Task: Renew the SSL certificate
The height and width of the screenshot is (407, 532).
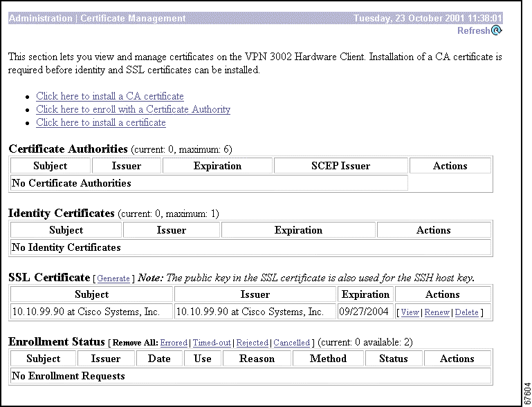Action: point(437,313)
